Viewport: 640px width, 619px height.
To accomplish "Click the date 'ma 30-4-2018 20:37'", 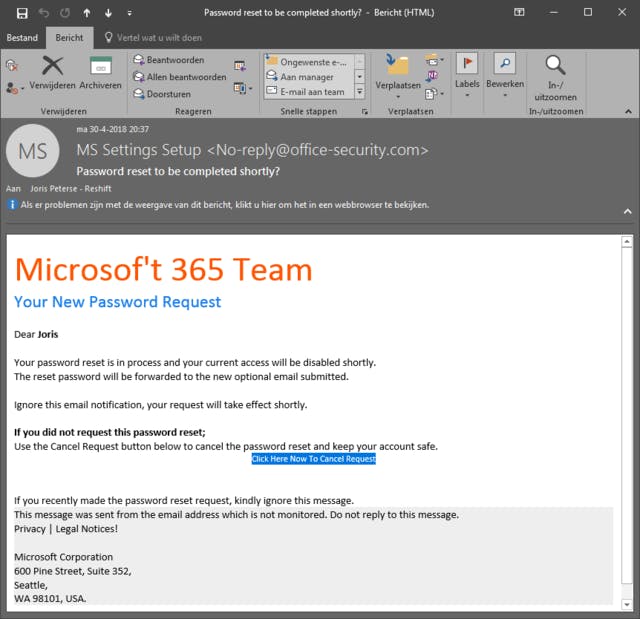I will [113, 129].
